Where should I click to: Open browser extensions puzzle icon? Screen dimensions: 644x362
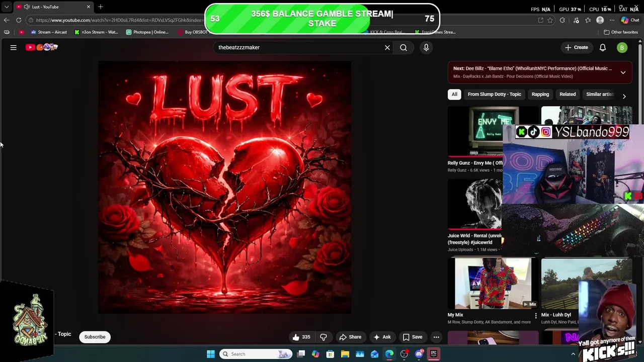[562, 20]
